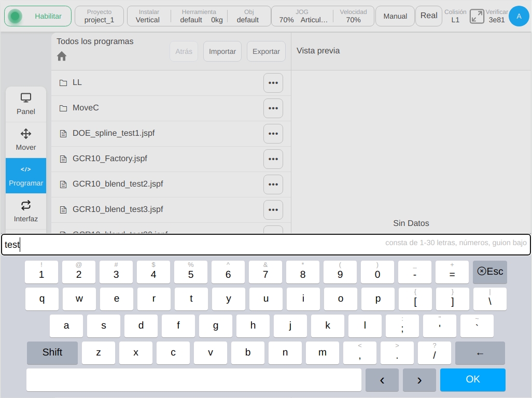Toggle the Habilitar enable switch

tap(38, 16)
